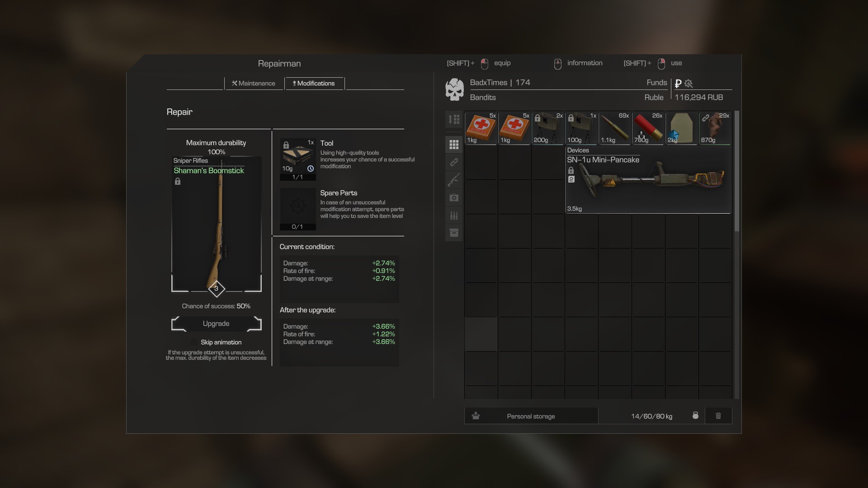This screenshot has height=488, width=868.
Task: Select the SN-1u Mini-Pancake detector
Action: [648, 180]
